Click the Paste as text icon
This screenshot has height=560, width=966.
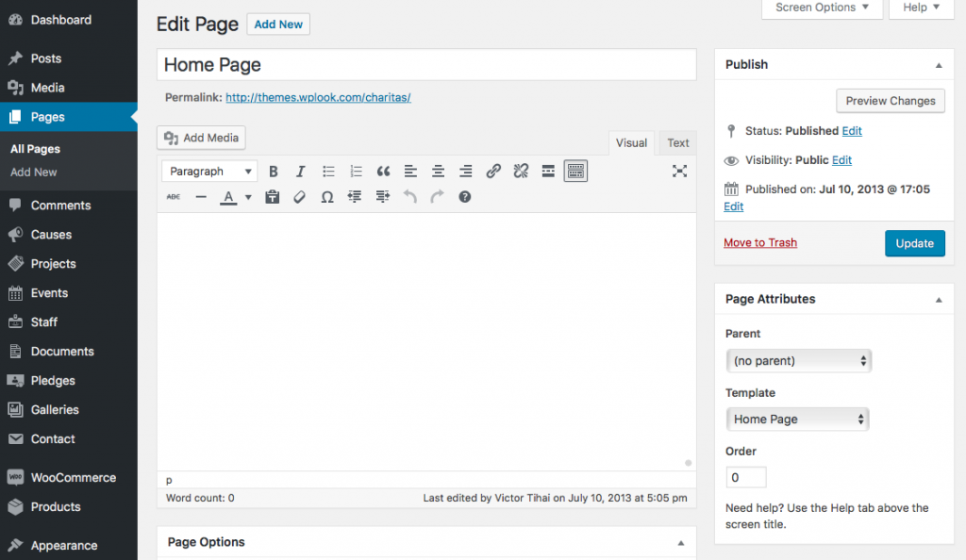272,196
